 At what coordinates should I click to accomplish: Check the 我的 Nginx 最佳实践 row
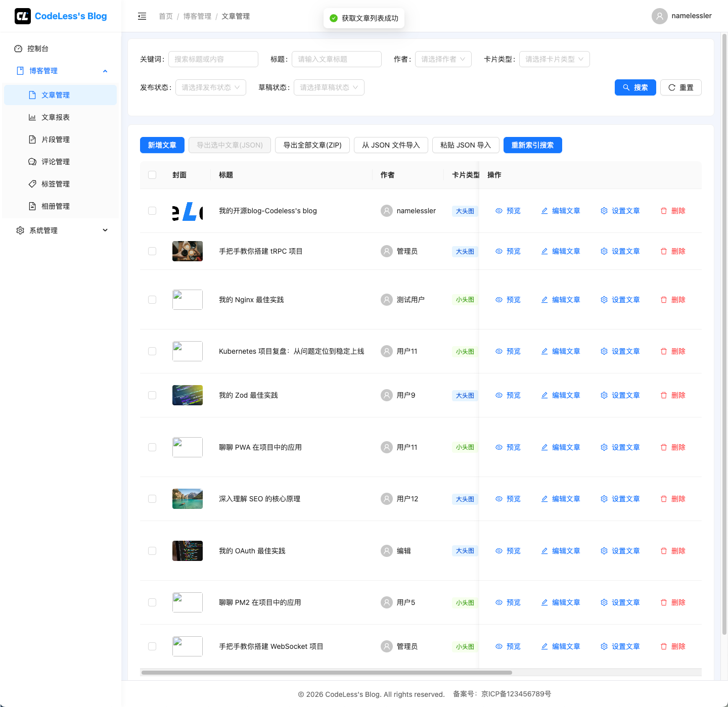(152, 300)
